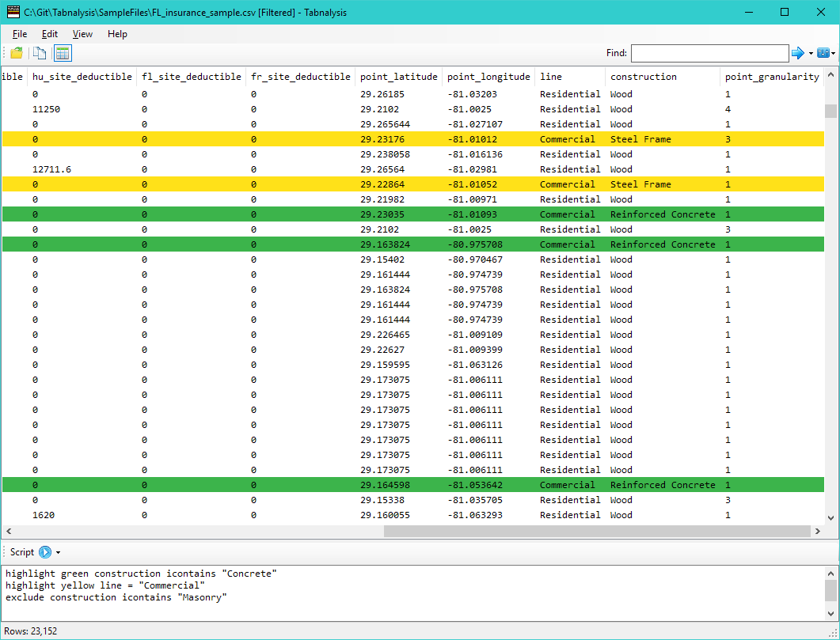Click inside the Find text box

tap(709, 53)
